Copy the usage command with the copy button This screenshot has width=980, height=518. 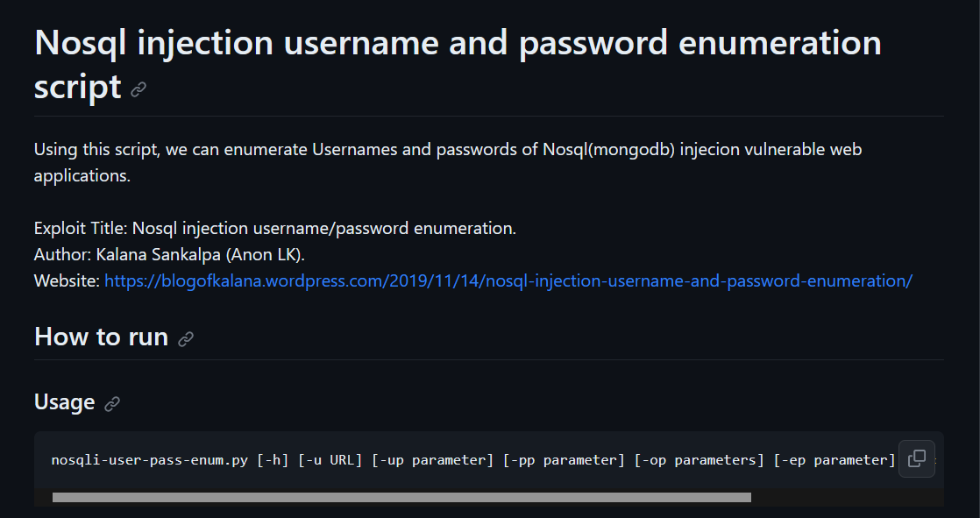[916, 458]
